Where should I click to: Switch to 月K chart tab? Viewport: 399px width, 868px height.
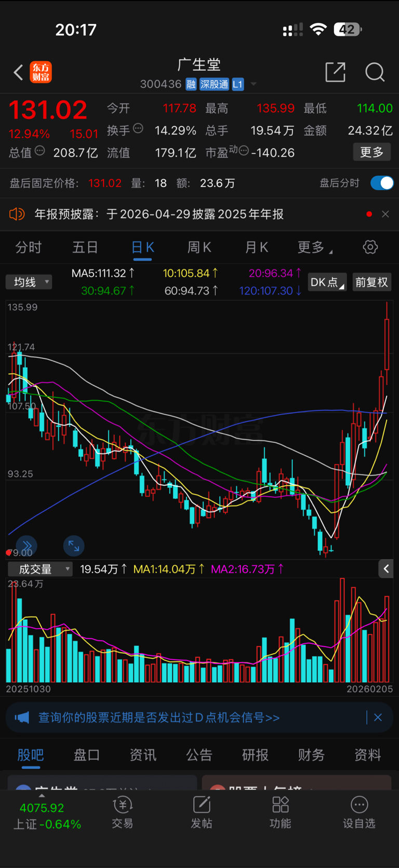pos(256,248)
